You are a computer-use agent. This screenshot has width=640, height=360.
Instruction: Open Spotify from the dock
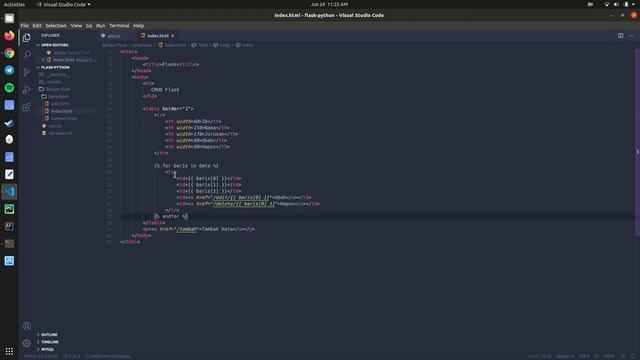(x=9, y=88)
